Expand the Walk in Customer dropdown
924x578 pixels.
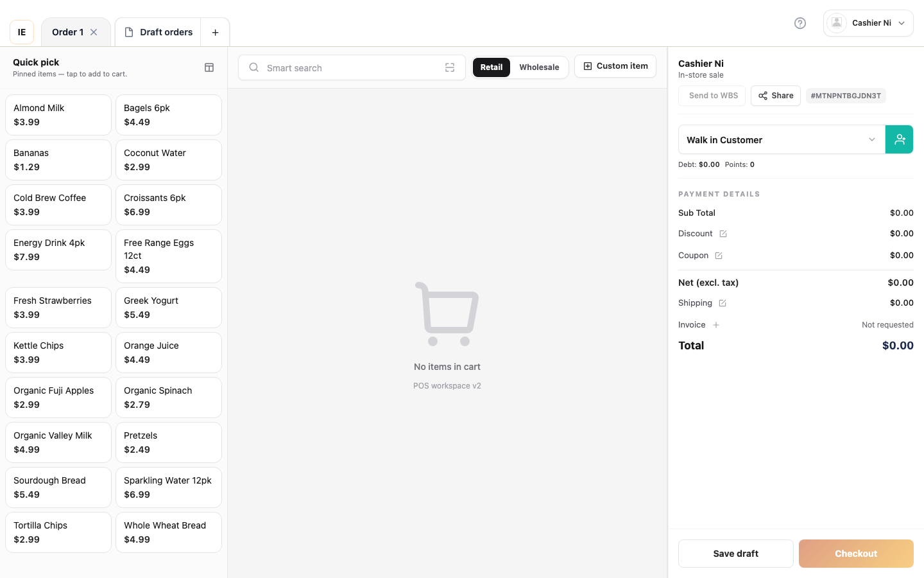[782, 139]
